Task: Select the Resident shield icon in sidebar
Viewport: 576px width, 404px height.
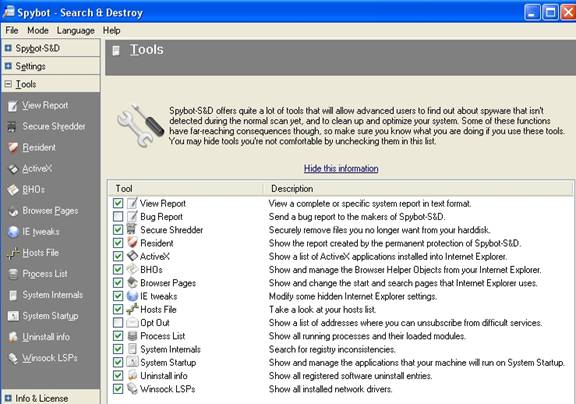Action: click(x=13, y=148)
